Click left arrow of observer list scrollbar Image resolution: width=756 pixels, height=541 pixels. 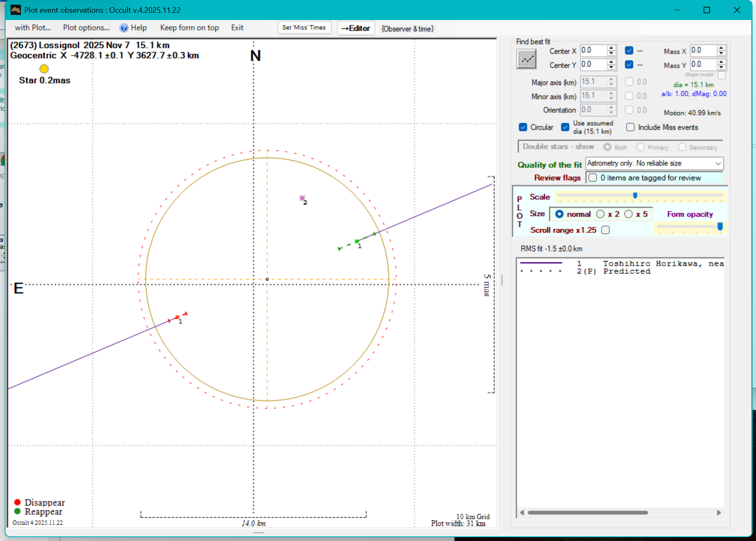(x=522, y=512)
